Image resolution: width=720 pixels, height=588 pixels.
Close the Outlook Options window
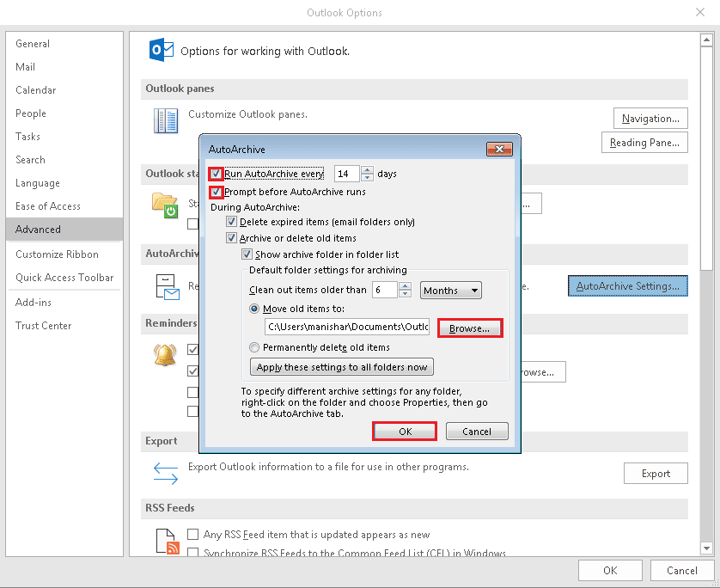point(699,12)
